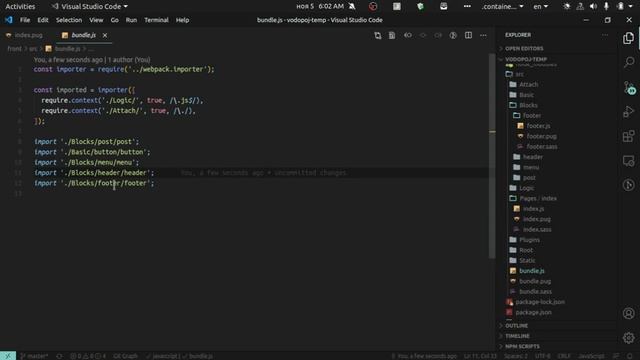Open the Run menu
The image size is (640, 360).
[x=131, y=20]
